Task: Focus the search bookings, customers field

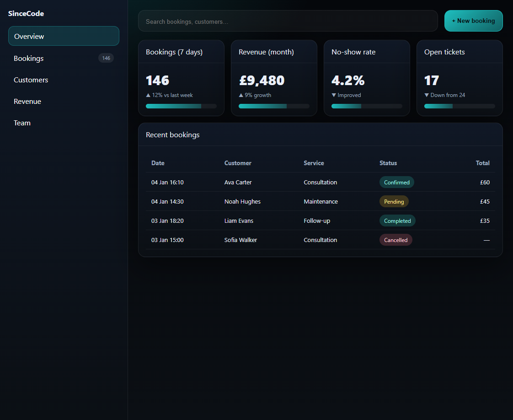Action: click(288, 21)
